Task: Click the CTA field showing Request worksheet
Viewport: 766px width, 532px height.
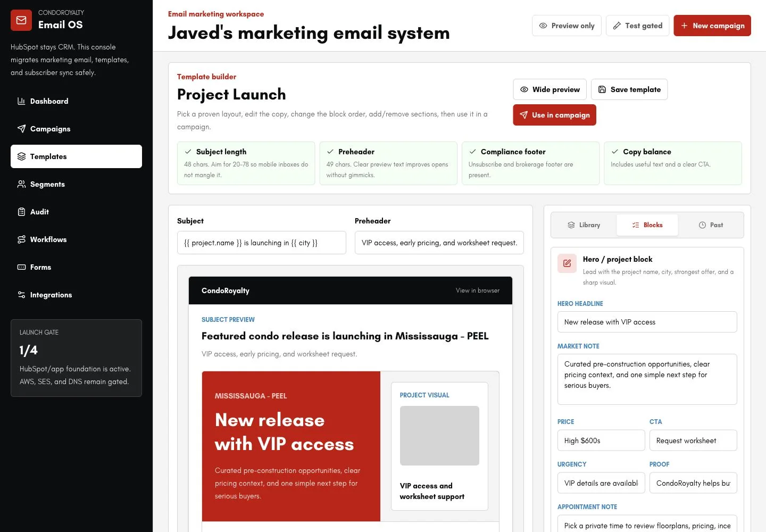Action: point(693,440)
